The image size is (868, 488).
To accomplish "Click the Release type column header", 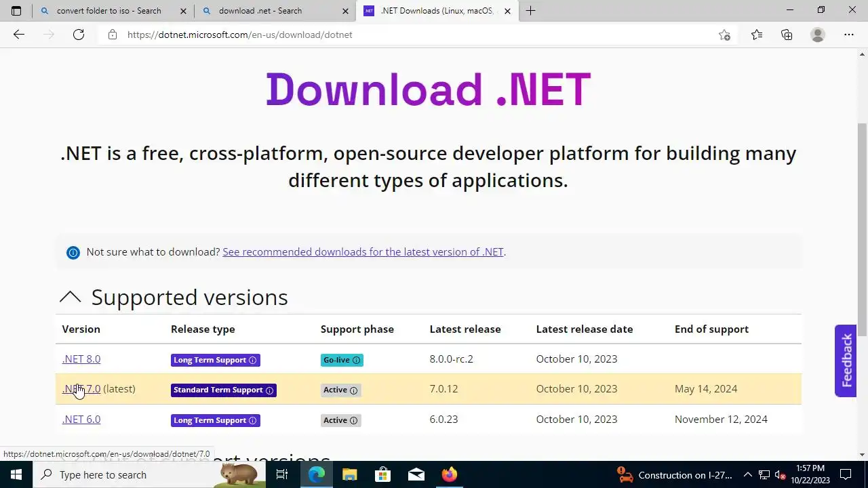I will [203, 329].
